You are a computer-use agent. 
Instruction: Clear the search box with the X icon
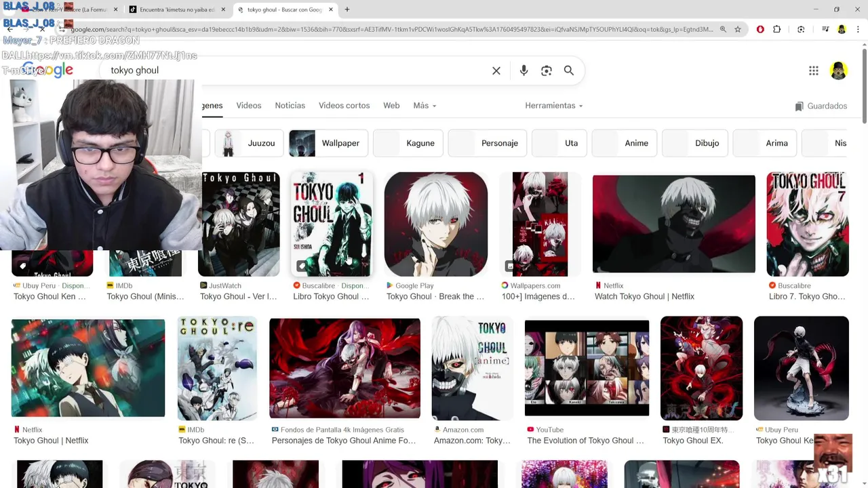(x=496, y=70)
